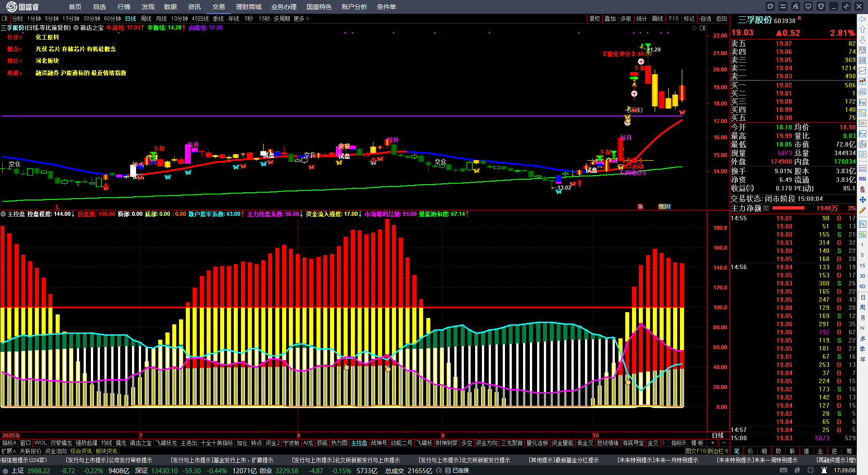Open the 指标B indicator group
Viewport: 868px width, 475px height.
click(x=678, y=443)
